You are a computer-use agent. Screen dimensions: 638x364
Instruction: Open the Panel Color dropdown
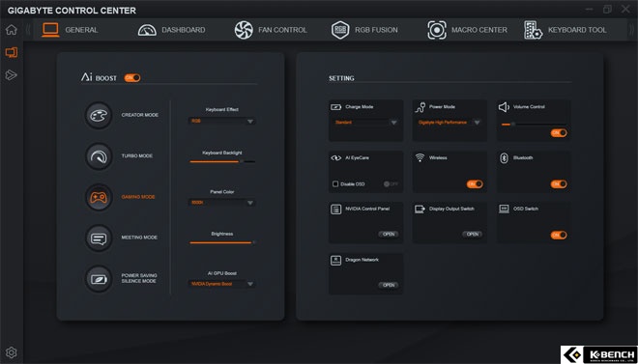click(x=222, y=203)
